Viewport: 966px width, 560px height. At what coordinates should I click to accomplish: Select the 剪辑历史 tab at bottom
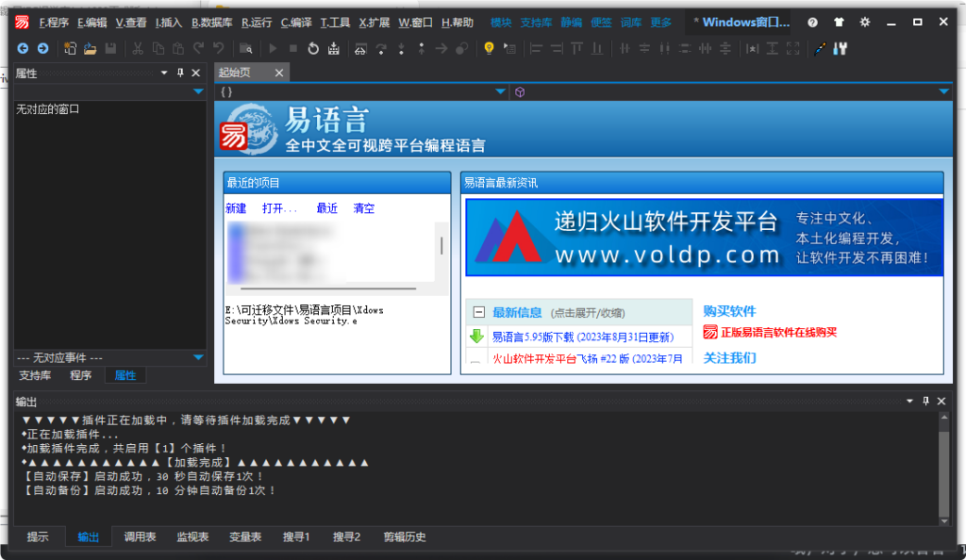pos(405,536)
